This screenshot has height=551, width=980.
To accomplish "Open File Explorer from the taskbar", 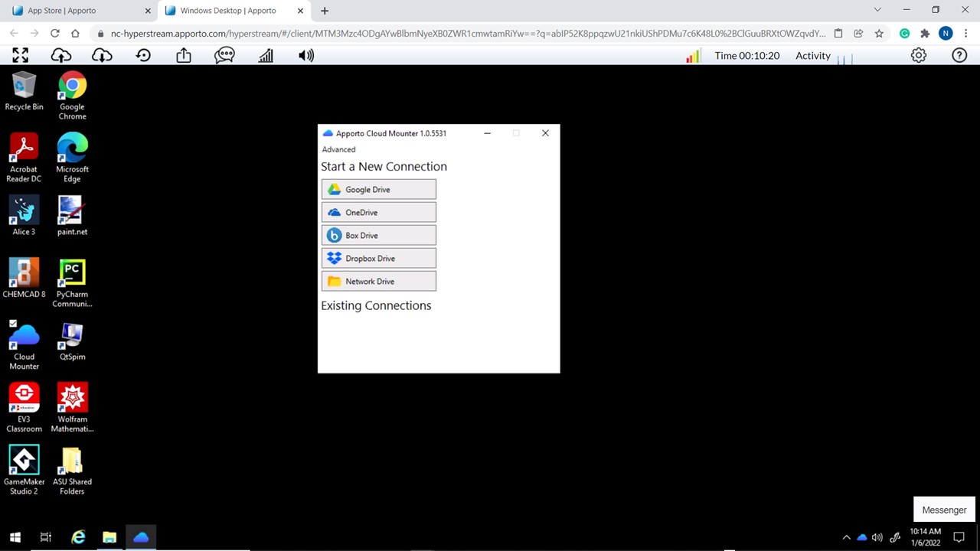I will pos(109,537).
